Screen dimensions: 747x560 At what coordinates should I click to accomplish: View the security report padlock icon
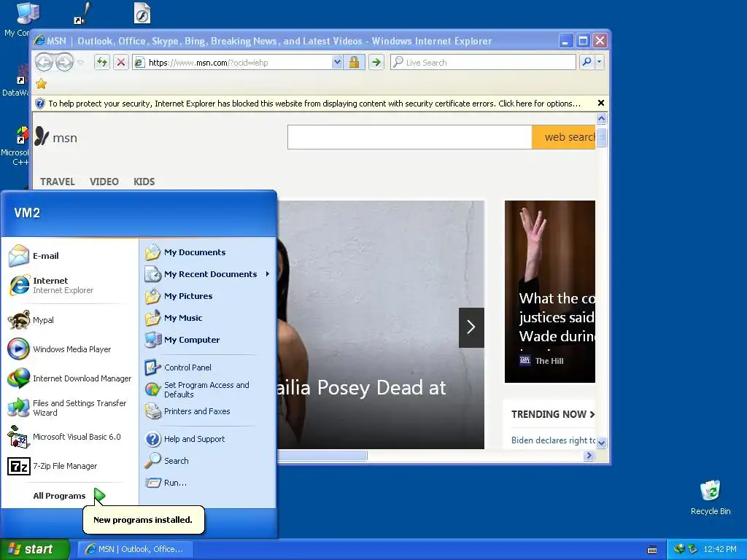pyautogui.click(x=354, y=63)
